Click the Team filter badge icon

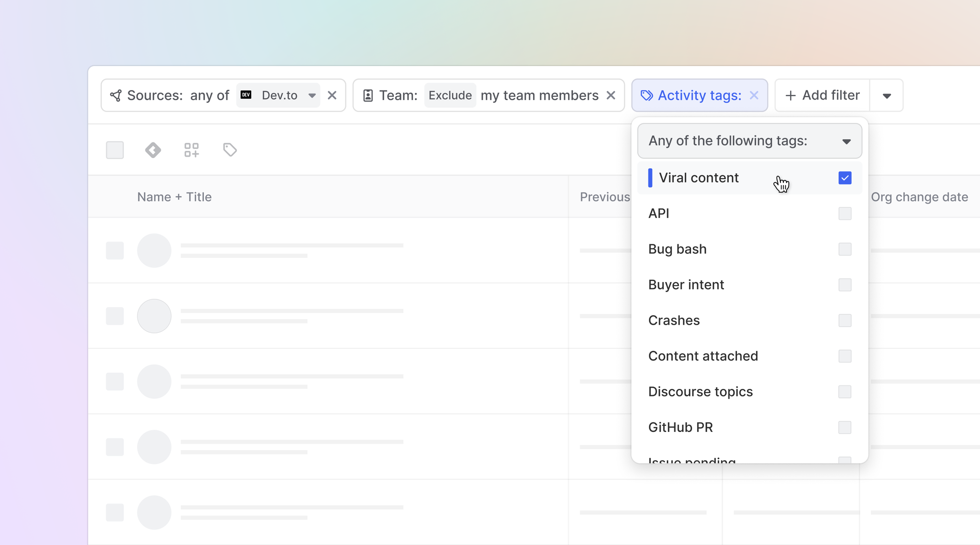coord(368,95)
